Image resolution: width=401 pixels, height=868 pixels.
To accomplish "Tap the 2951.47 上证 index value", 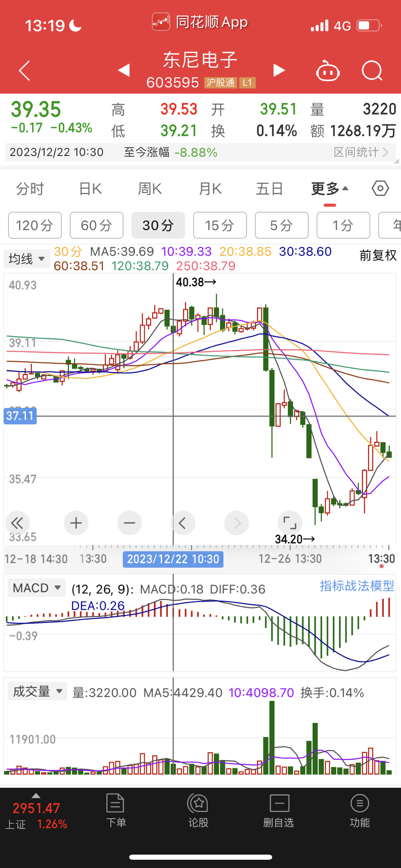I will [36, 808].
